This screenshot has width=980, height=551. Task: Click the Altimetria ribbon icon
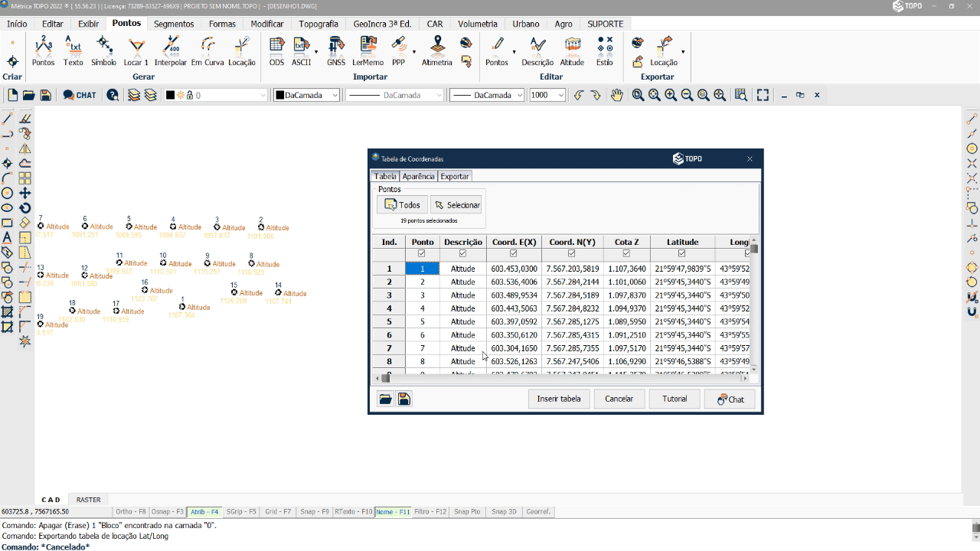[437, 51]
